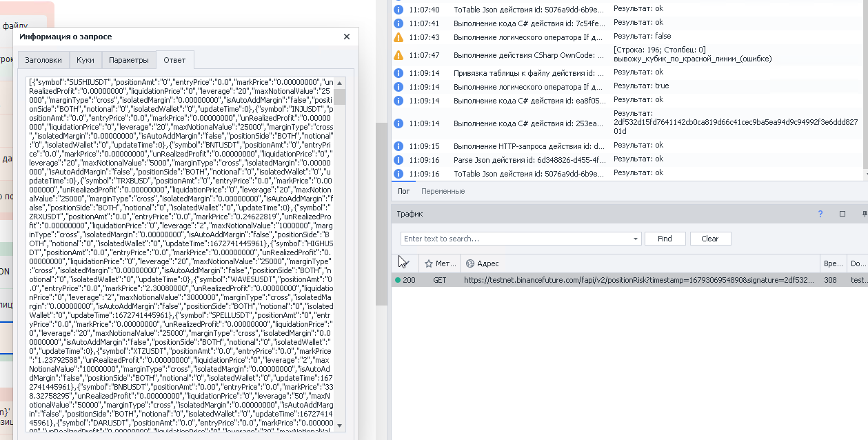Open the Лог tab
Screen dimensions: 868x440
403,191
